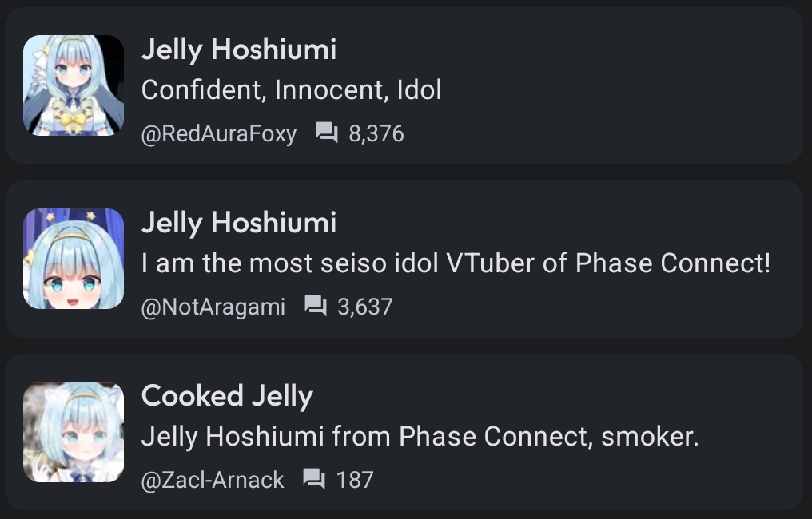The height and width of the screenshot is (519, 812).
Task: Open the avatar of RedAuraFoxy's Jelly Hoshiumi
Action: pyautogui.click(x=74, y=85)
